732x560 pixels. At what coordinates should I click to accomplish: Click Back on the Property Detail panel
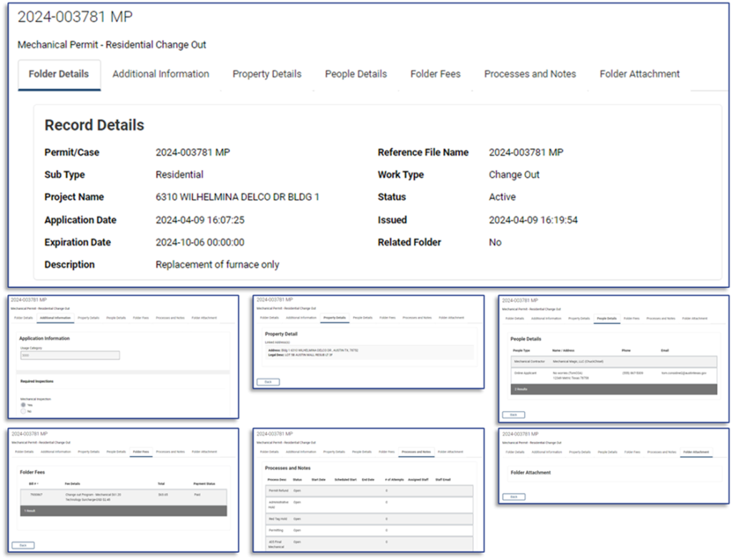[268, 382]
